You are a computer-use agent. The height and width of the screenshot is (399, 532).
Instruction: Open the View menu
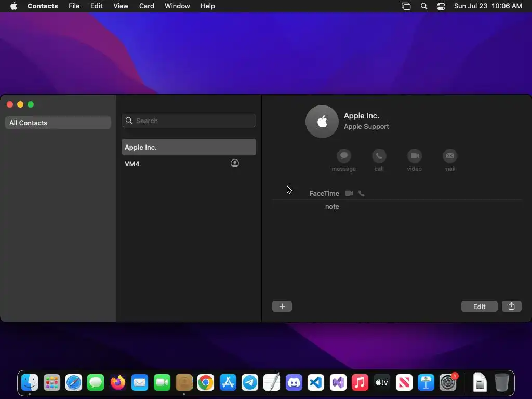coord(121,6)
